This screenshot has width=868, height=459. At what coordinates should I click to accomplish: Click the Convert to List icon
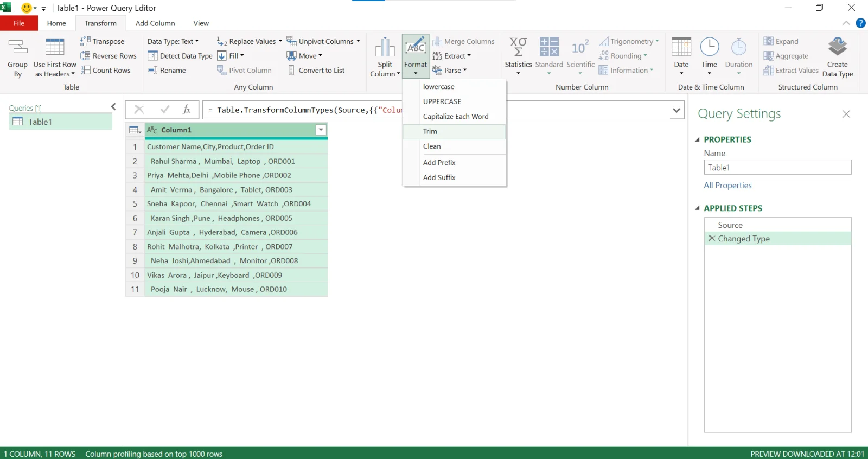(x=291, y=70)
